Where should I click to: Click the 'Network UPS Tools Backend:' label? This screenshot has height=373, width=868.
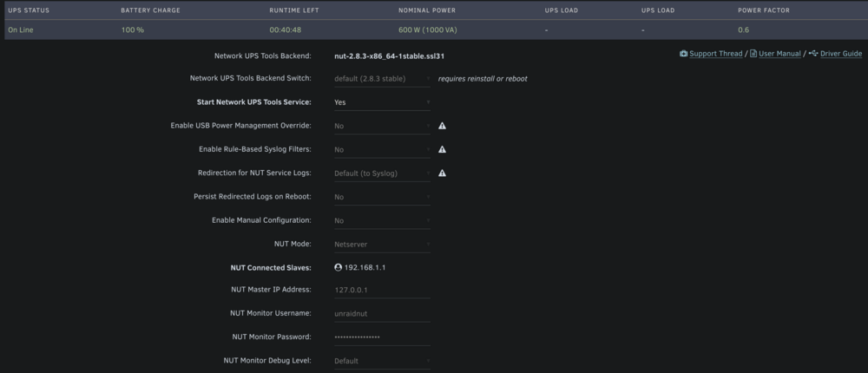[263, 56]
